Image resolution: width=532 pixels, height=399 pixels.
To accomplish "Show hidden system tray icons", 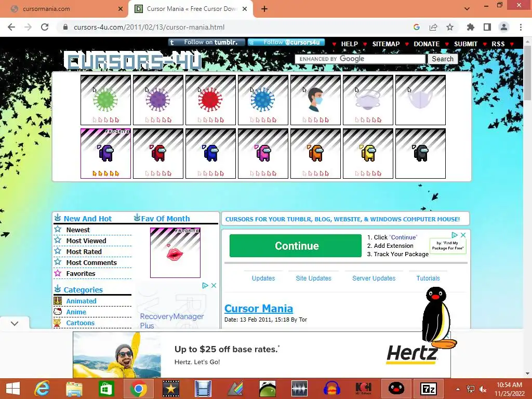I will pos(458,389).
